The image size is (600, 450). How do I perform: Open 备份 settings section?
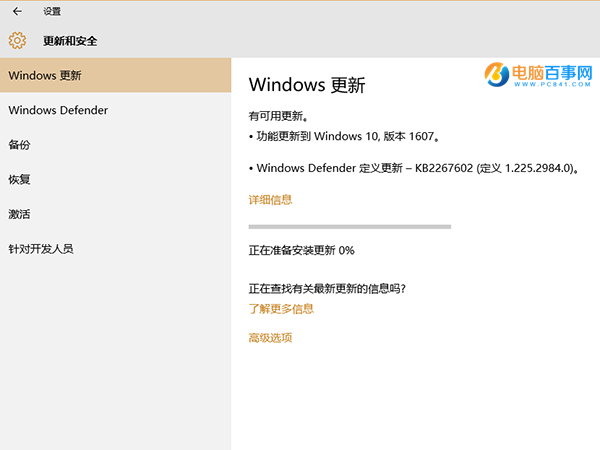coord(115,145)
